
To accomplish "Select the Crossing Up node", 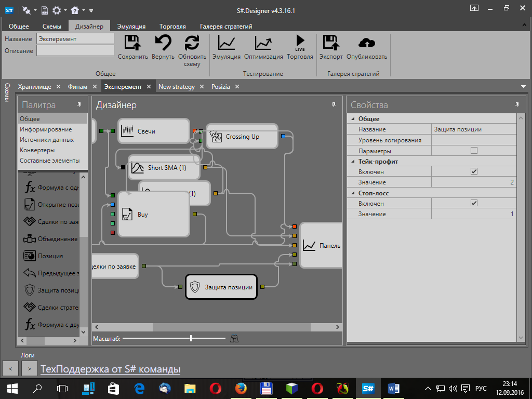I will [242, 137].
